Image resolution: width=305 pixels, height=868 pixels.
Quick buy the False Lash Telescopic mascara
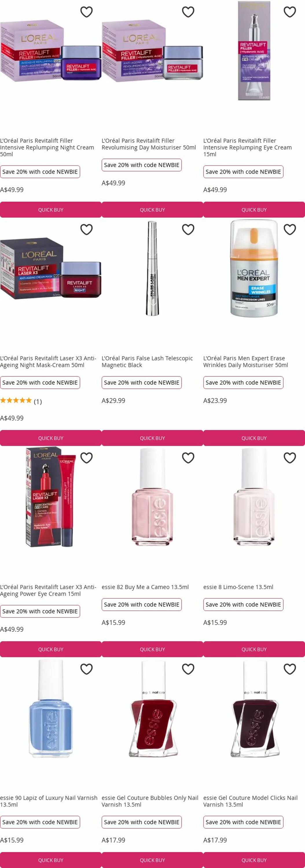click(152, 438)
